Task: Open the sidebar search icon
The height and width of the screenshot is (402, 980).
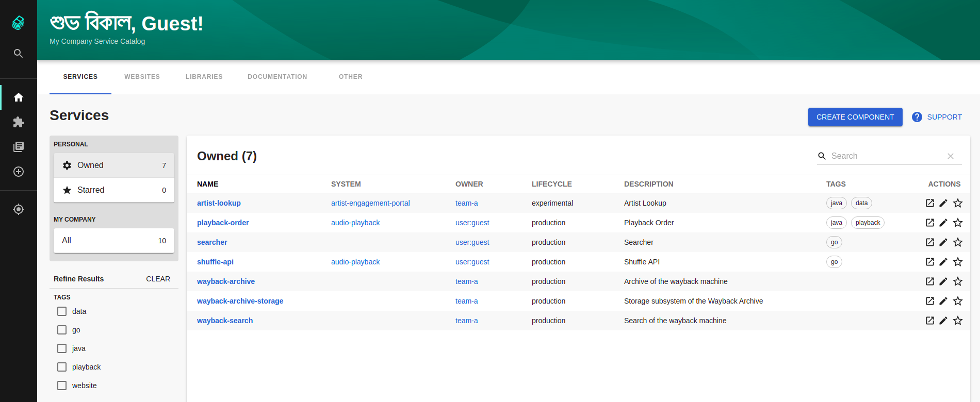Action: click(x=18, y=53)
